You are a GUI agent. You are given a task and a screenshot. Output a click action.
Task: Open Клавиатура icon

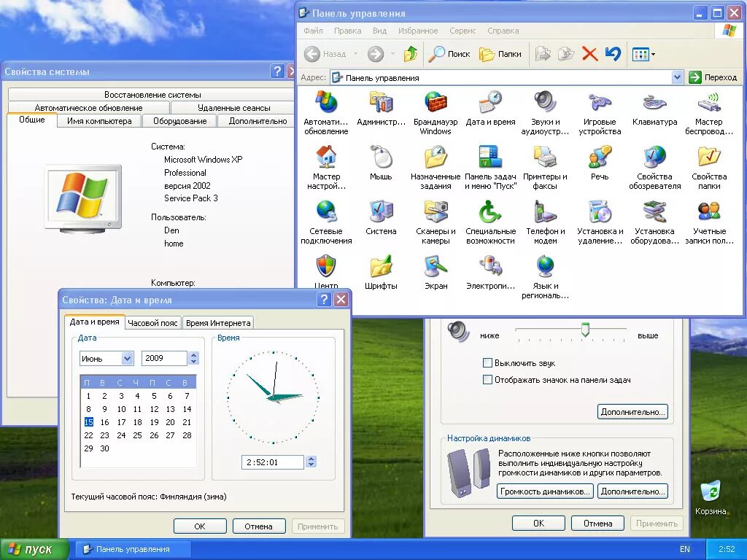654,108
